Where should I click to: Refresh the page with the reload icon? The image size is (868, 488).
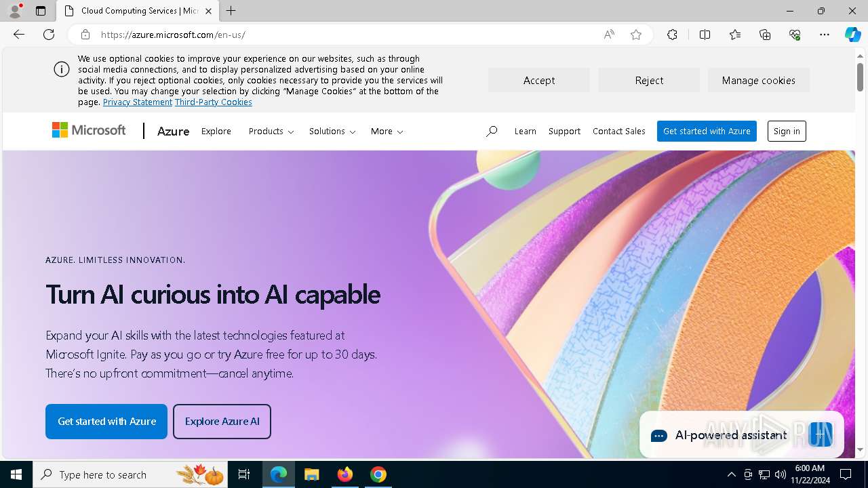(49, 35)
